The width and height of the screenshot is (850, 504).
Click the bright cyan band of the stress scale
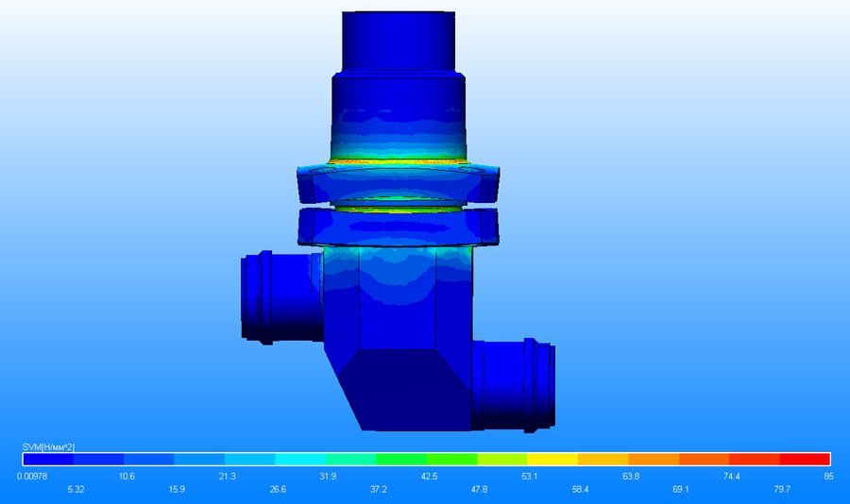point(300,459)
